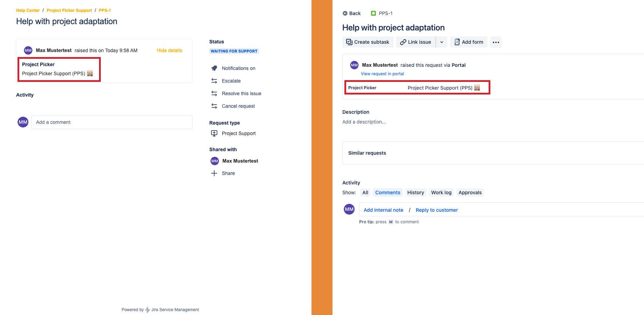This screenshot has width=644, height=315.
Task: Open Help Center breadcrumb link
Action: (28, 10)
